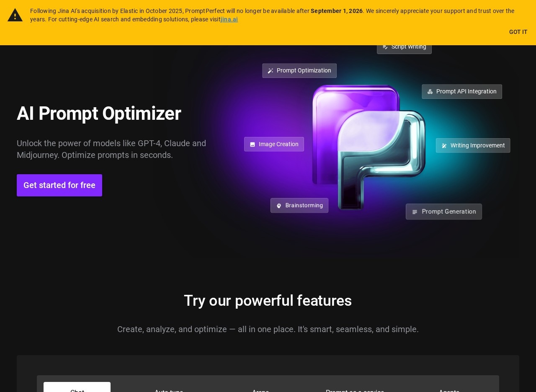Click the Writing Improvement icon
Screen dimensions: 536x392
444,146
